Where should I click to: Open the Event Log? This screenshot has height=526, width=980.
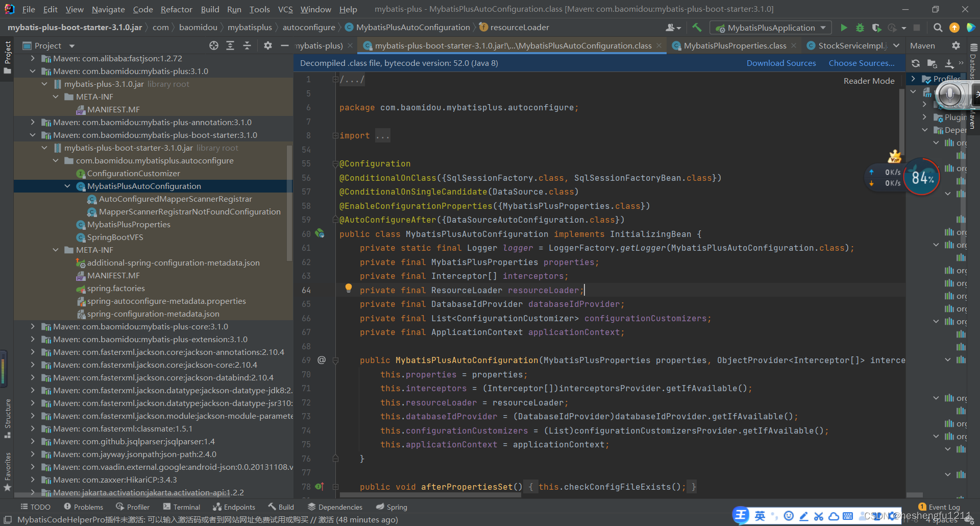939,507
